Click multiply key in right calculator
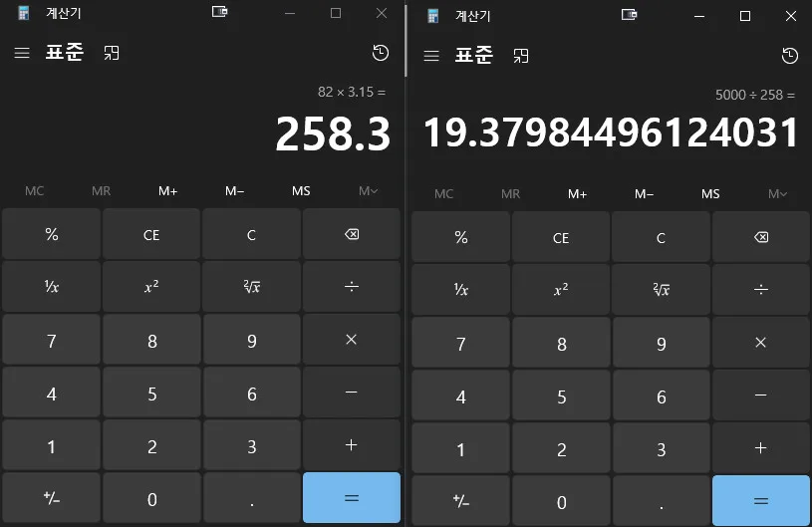812x527 pixels. [761, 343]
